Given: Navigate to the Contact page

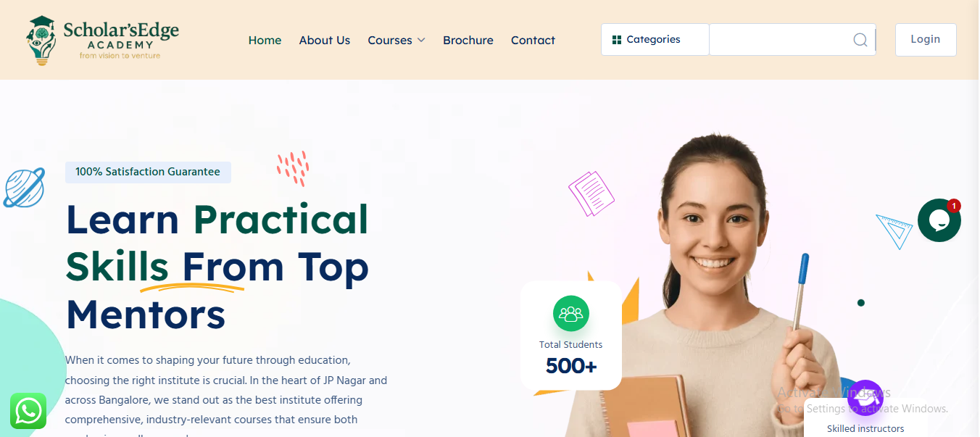Looking at the screenshot, I should (x=533, y=41).
